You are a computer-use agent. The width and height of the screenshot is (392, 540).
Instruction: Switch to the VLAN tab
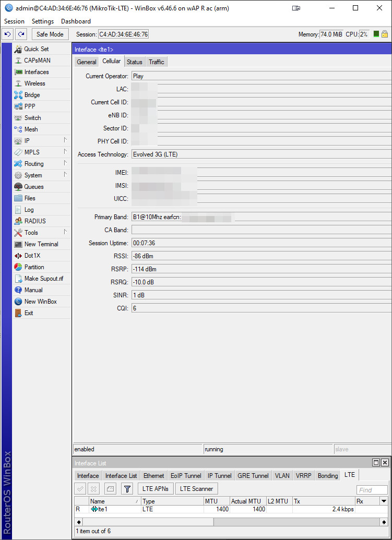[x=282, y=476]
